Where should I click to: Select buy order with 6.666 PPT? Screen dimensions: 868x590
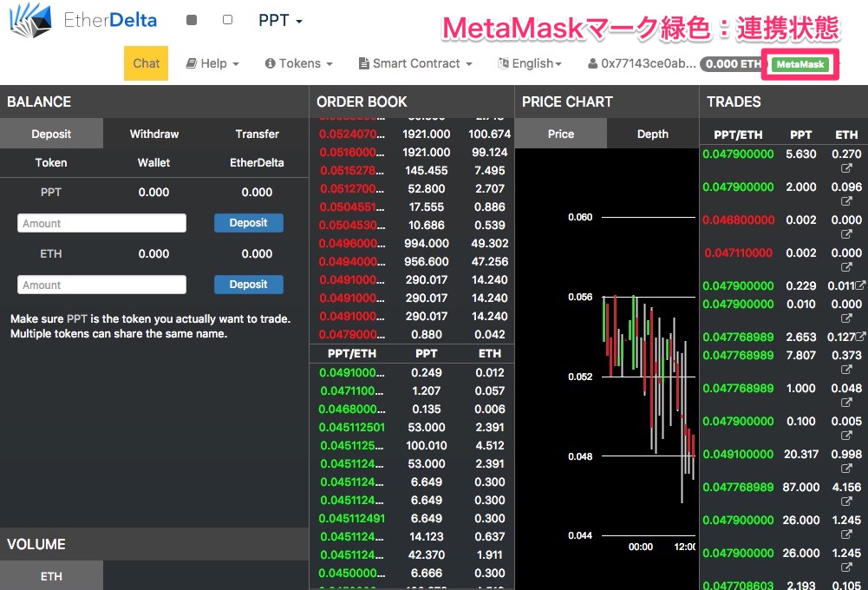412,574
